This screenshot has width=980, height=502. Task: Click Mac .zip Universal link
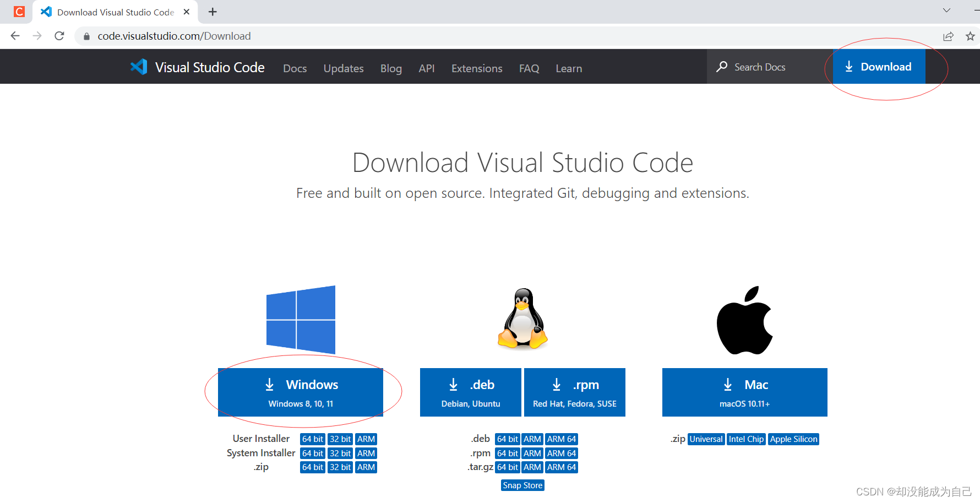coord(706,439)
